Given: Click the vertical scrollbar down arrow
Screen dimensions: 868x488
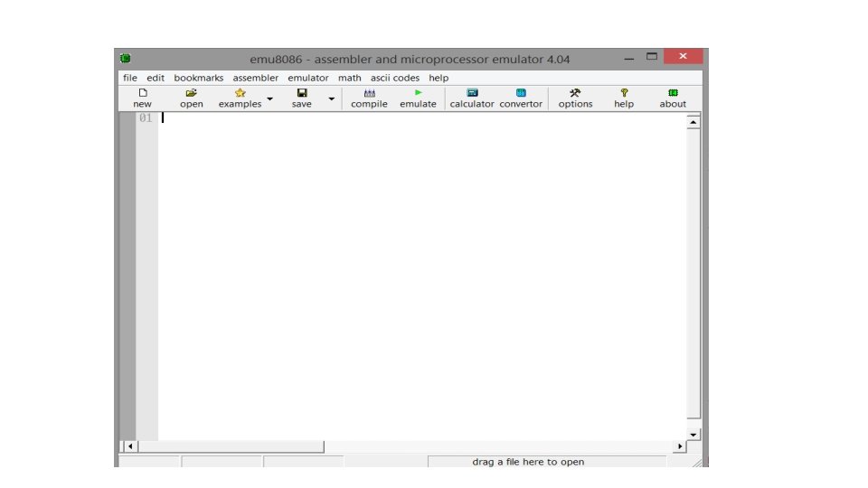Looking at the screenshot, I should click(x=693, y=435).
